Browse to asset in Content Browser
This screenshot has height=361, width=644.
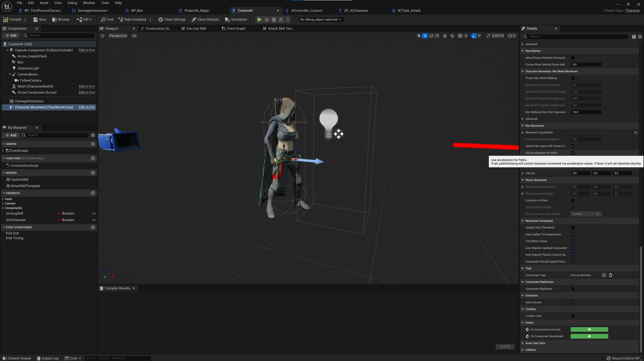point(61,19)
